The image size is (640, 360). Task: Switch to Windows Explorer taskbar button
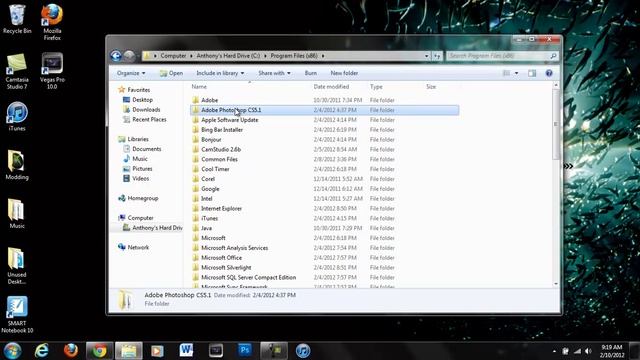(129, 351)
